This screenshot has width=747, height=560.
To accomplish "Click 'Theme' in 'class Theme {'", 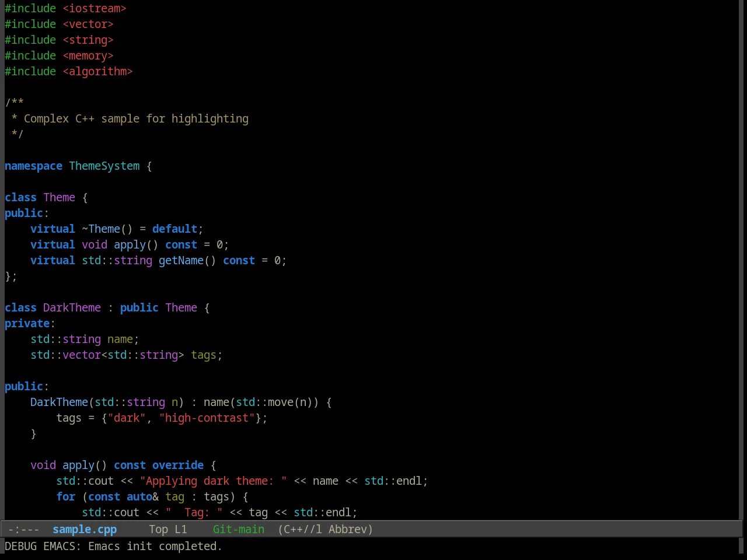I will click(x=59, y=197).
